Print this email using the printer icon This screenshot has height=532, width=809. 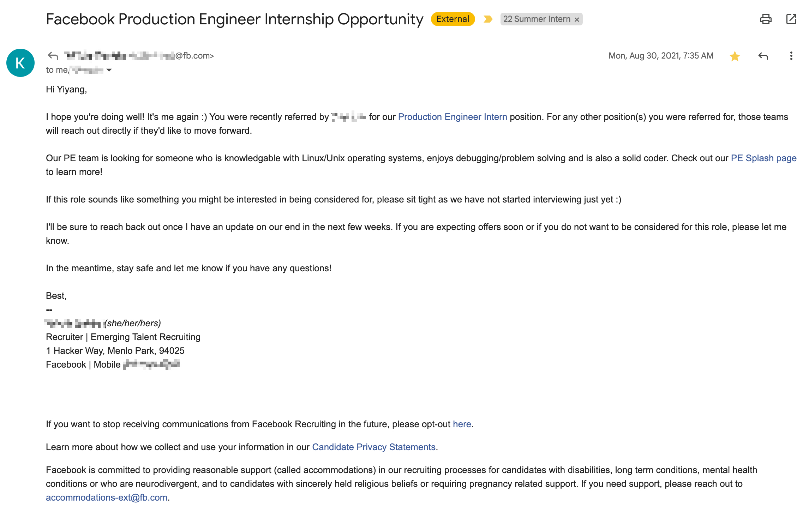coord(766,19)
